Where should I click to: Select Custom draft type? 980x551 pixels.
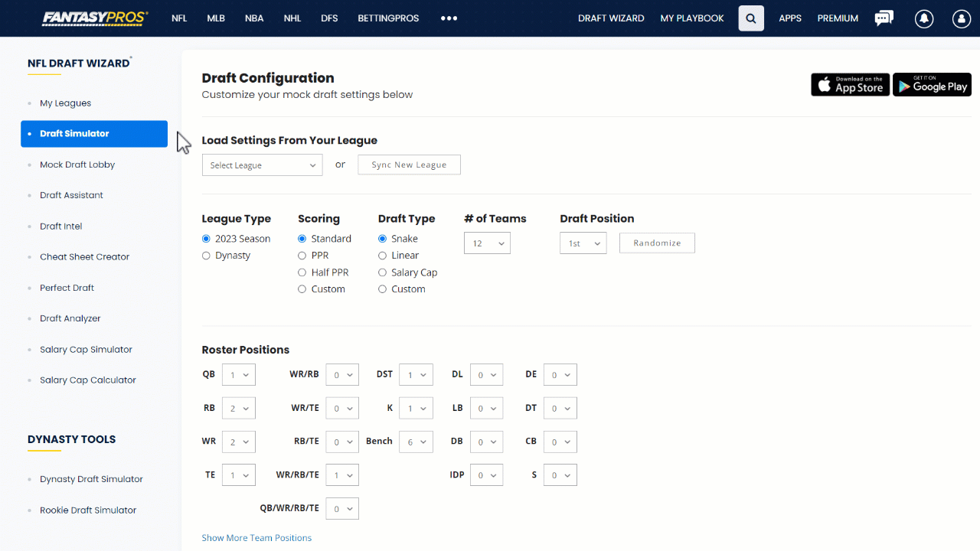[383, 289]
